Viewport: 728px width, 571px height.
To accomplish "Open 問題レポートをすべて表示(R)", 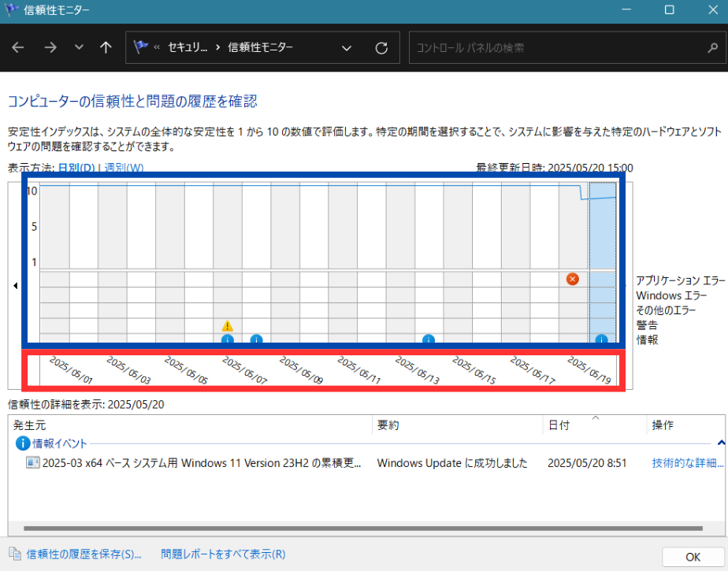I will point(223,554).
